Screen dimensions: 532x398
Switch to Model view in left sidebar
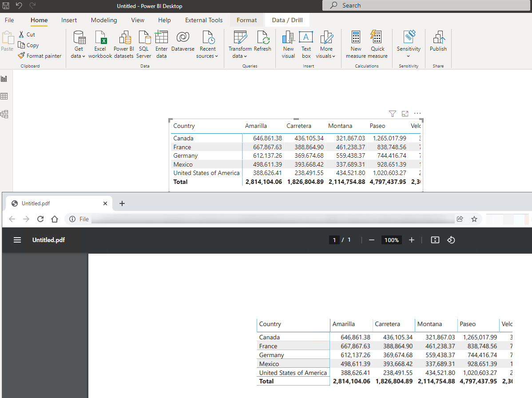[x=4, y=114]
